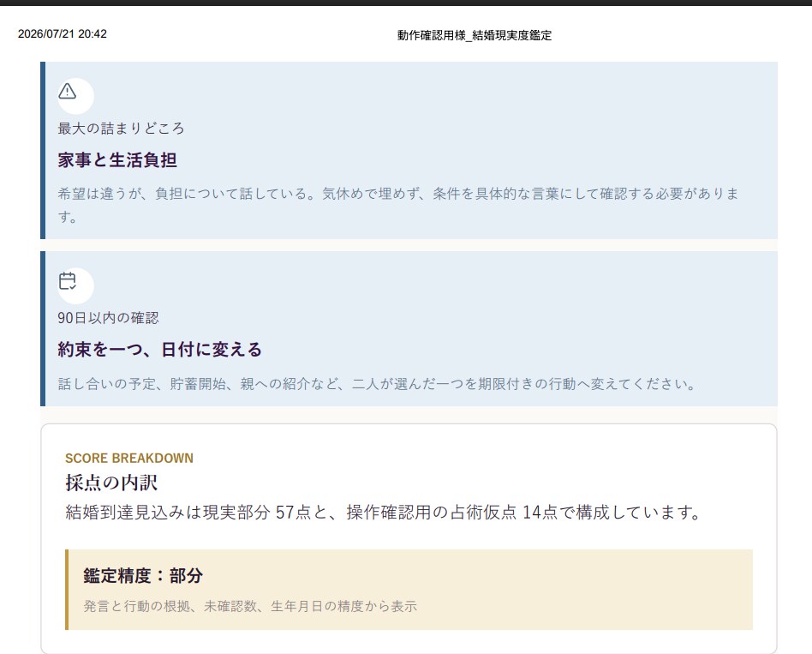The width and height of the screenshot is (812, 654).
Task: Click the SCORE BREAKDOWN label
Action: click(x=129, y=458)
